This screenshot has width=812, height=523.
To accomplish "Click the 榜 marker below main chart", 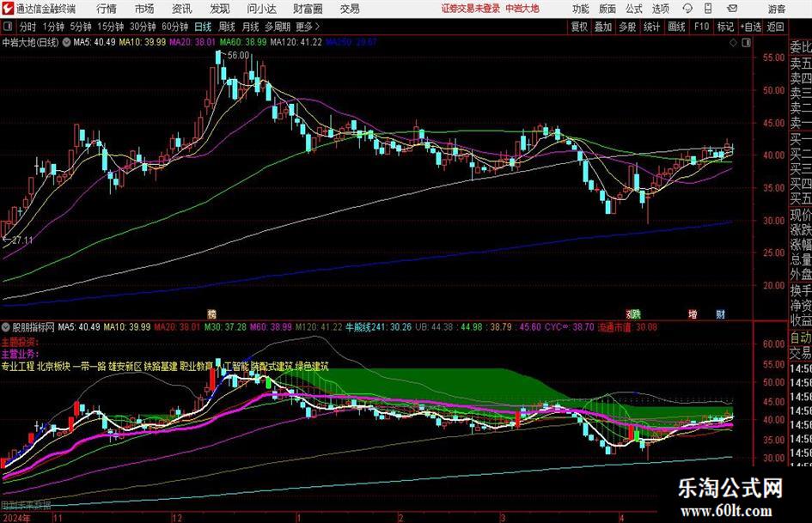I will 211,313.
